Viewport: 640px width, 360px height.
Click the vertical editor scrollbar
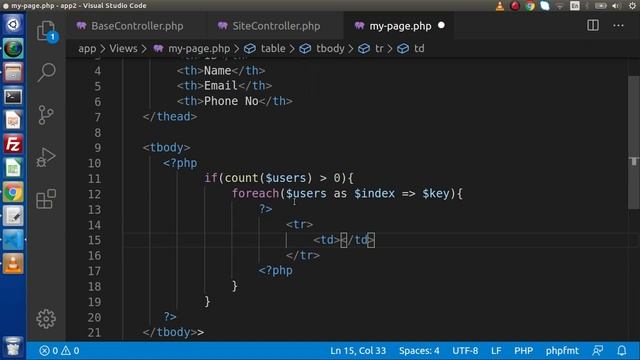(634, 143)
